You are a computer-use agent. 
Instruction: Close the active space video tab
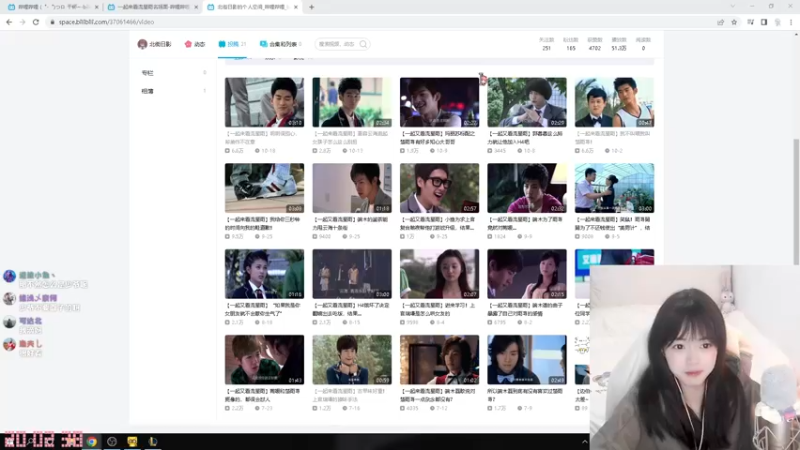tap(295, 7)
